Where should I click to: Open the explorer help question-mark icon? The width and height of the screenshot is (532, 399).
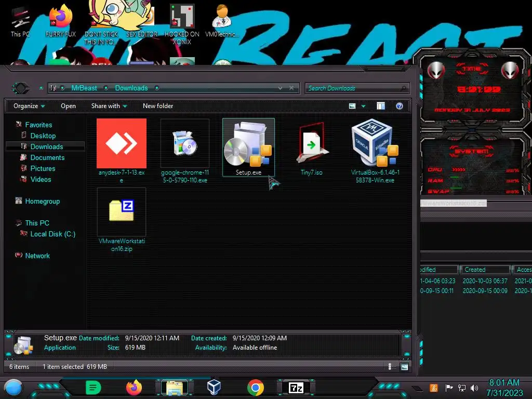click(400, 106)
